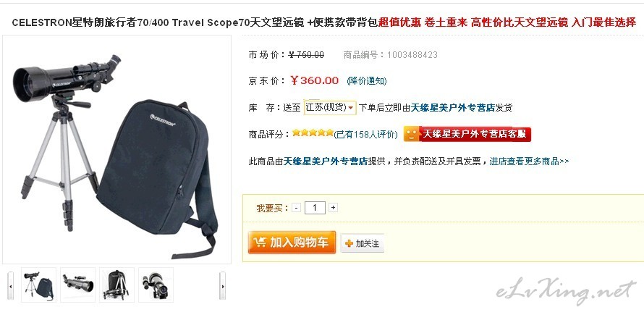644x315 pixels.
Task: Click 进店查看更多商品 store link
Action: point(529,161)
